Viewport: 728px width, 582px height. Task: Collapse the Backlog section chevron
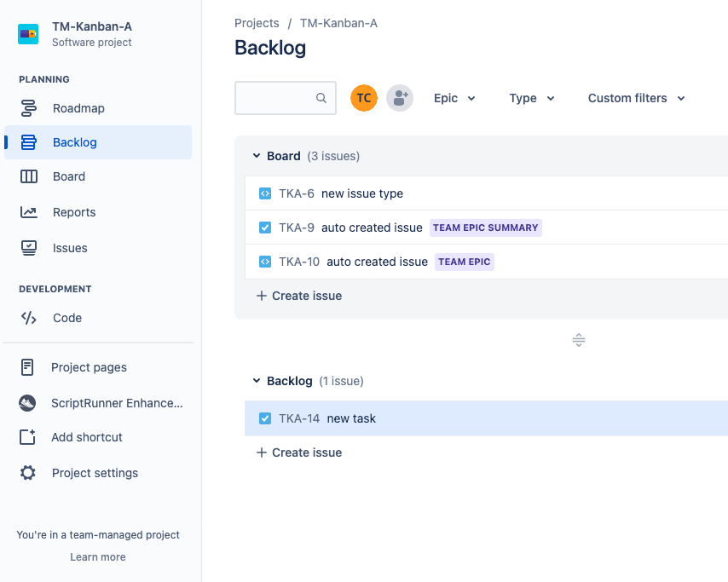(x=257, y=381)
